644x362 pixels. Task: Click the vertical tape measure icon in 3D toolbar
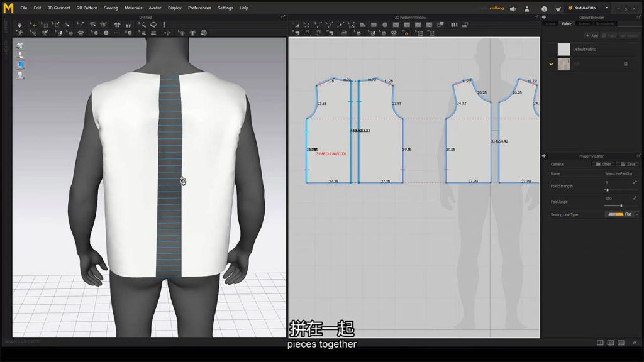(164, 25)
